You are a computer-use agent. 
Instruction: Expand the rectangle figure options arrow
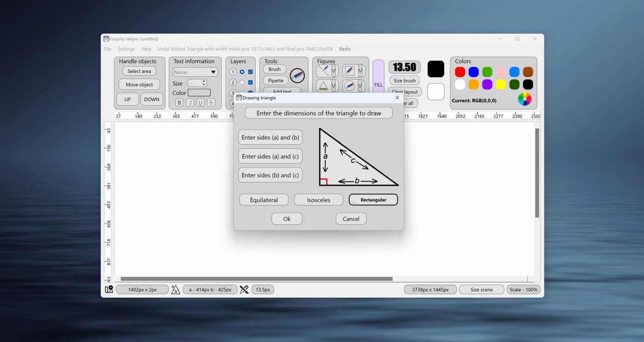pos(359,70)
